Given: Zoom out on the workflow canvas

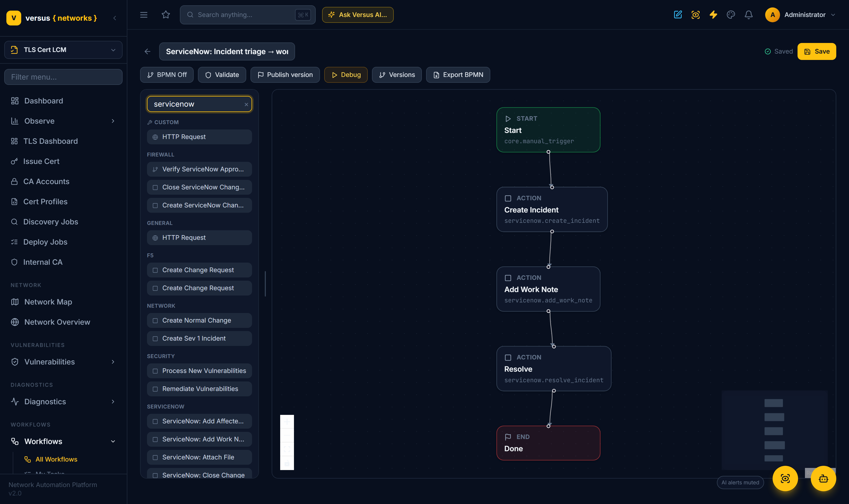Looking at the screenshot, I should pyautogui.click(x=287, y=435).
